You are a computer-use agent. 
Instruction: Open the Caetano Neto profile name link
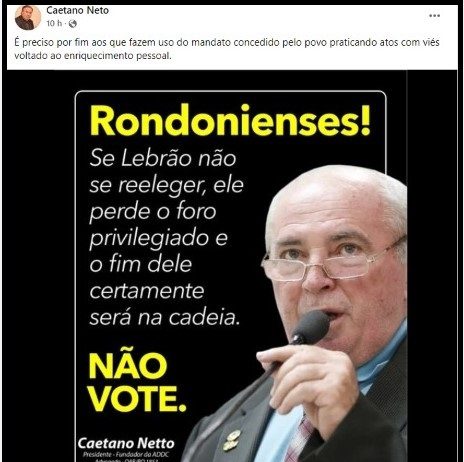(78, 10)
